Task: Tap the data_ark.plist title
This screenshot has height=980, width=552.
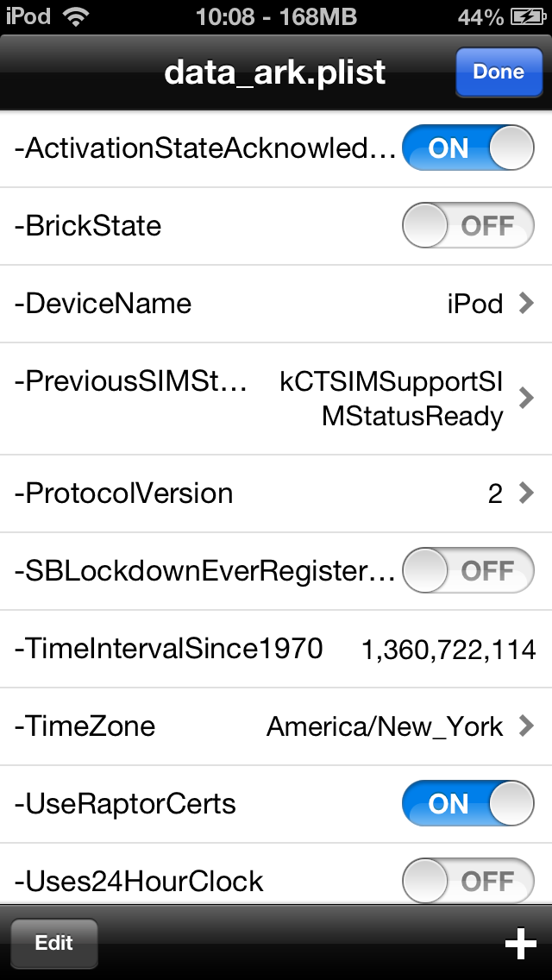Action: pyautogui.click(x=275, y=72)
